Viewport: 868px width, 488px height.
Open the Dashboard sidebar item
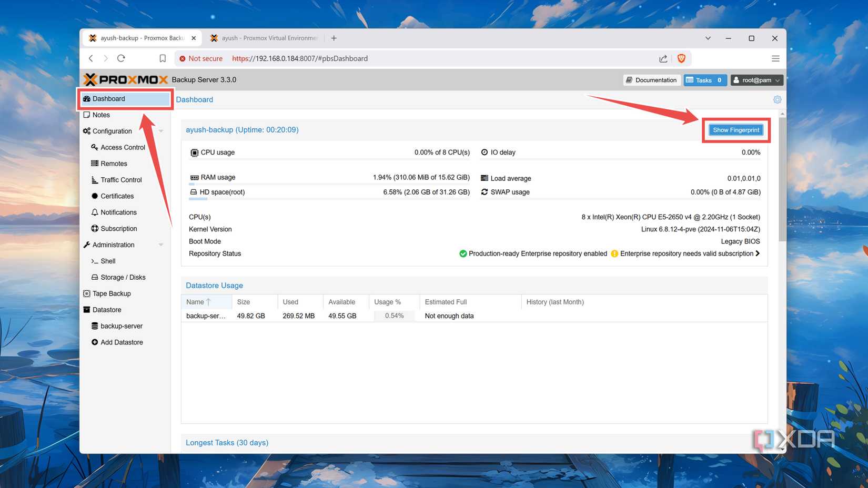[125, 99]
